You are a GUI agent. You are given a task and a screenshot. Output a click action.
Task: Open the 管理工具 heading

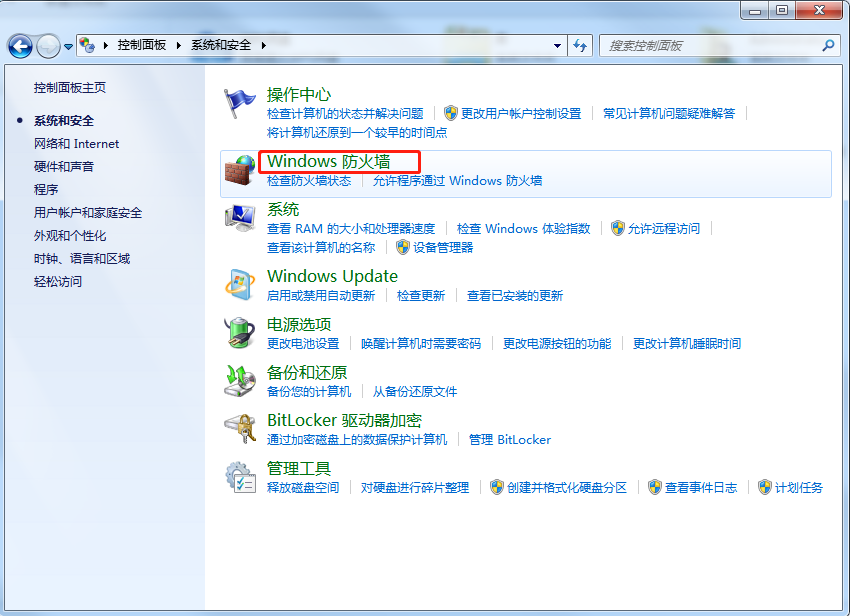click(x=299, y=469)
